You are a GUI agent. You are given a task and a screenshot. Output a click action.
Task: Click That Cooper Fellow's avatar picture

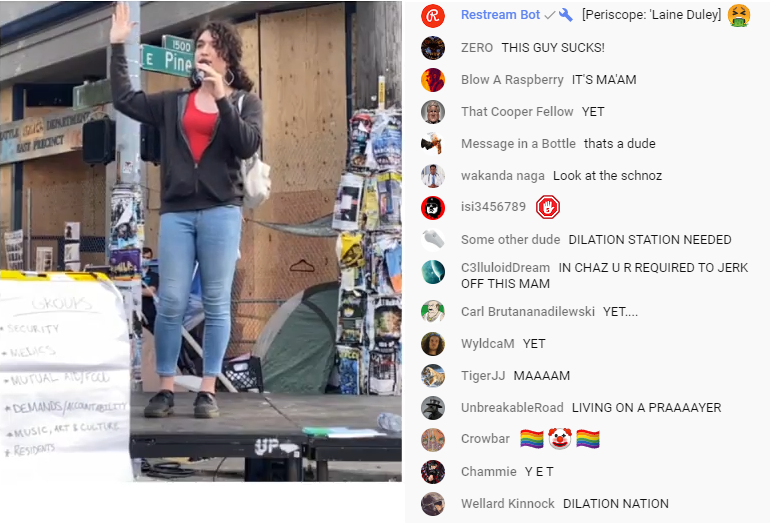point(433,111)
